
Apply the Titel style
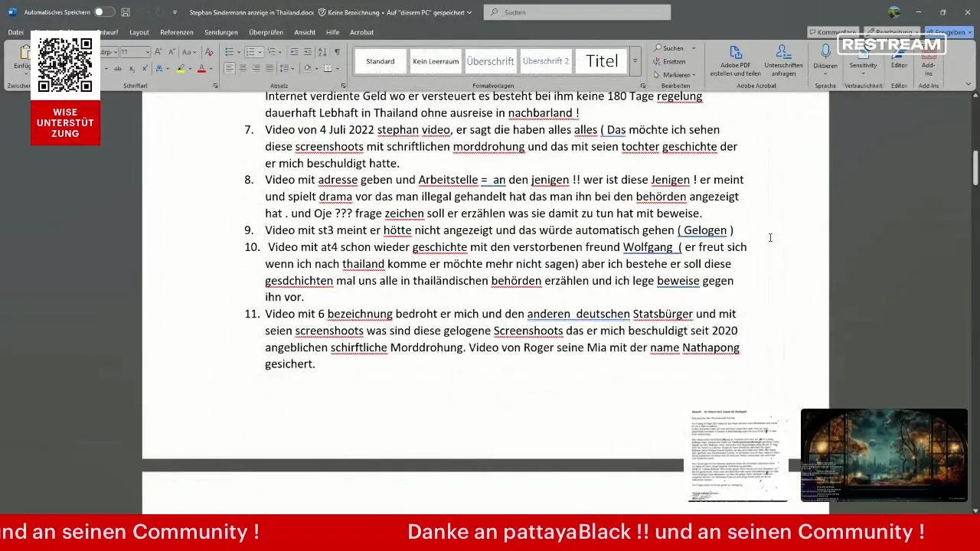pos(602,61)
